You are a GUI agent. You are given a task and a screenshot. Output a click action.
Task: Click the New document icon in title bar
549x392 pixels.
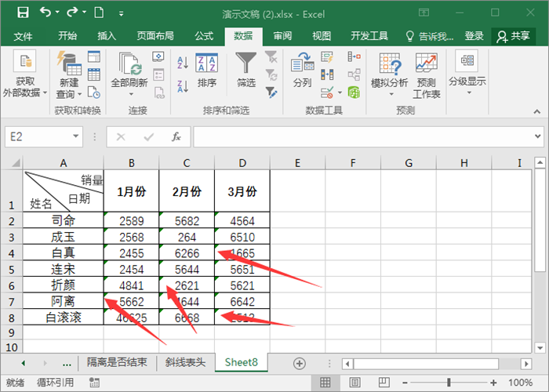point(99,13)
